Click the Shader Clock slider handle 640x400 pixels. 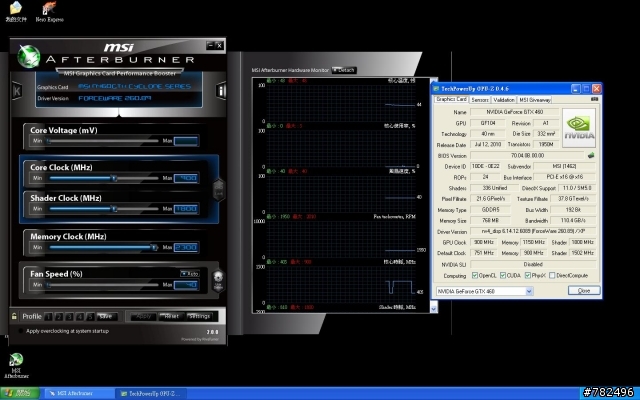[114, 209]
